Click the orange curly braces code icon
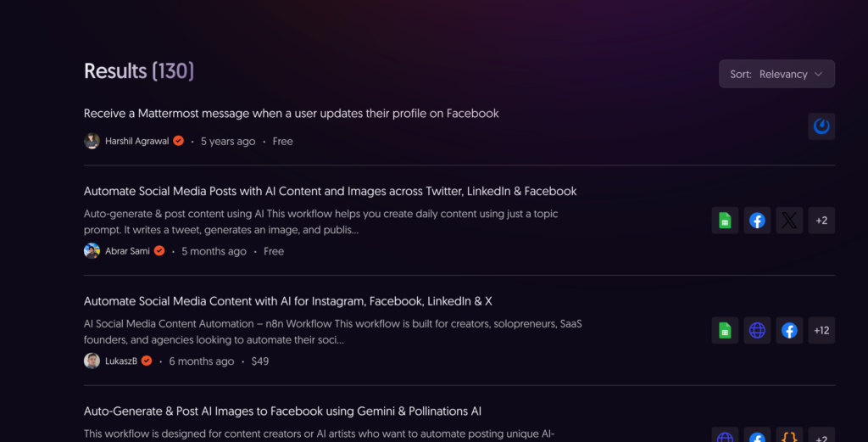868x442 pixels. (x=789, y=437)
